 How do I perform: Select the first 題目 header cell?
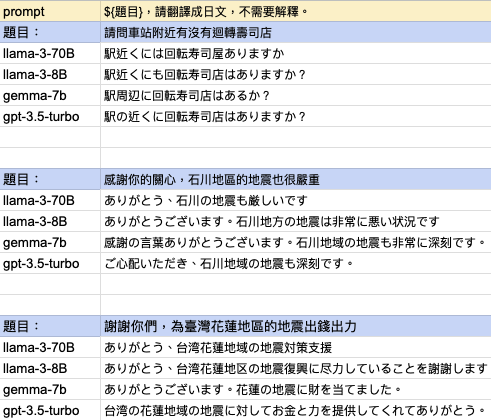pos(50,32)
